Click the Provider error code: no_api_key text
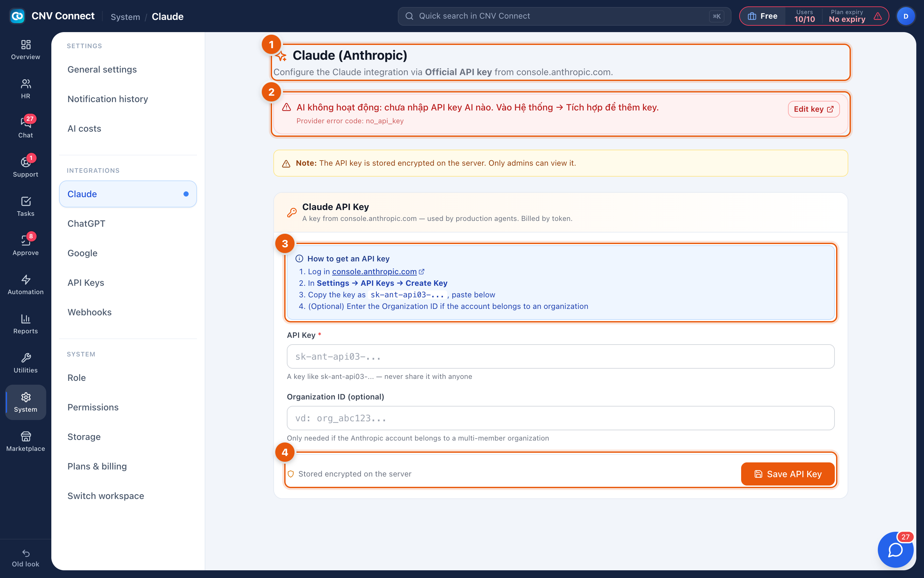The width and height of the screenshot is (924, 578). pyautogui.click(x=350, y=121)
